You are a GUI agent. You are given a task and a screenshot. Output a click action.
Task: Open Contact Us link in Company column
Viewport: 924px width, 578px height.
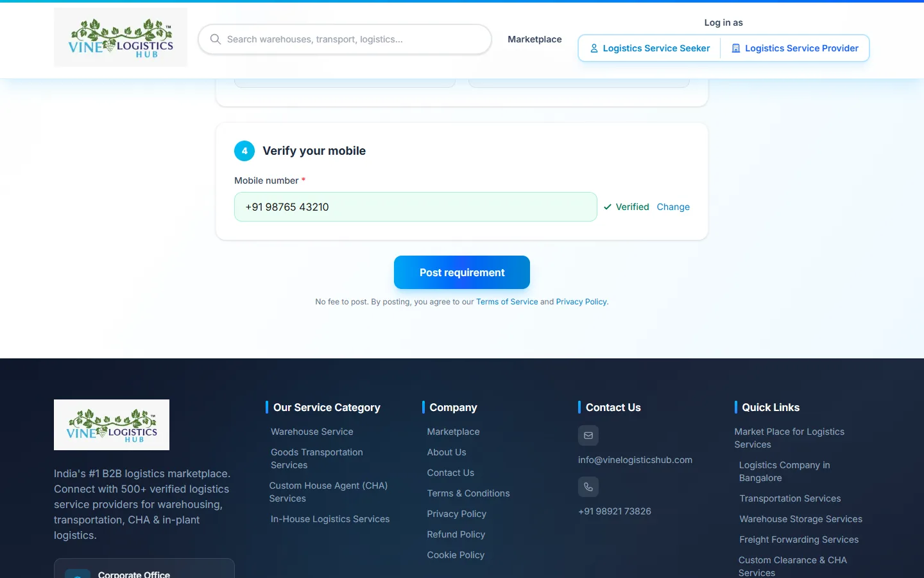coord(450,473)
